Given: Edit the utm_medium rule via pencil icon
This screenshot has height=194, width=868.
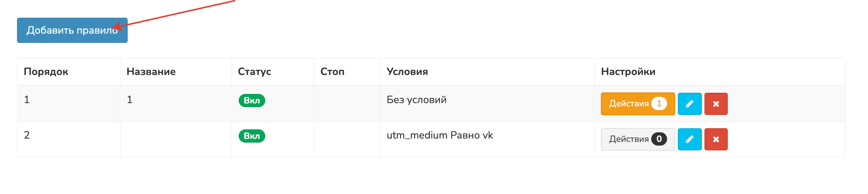Looking at the screenshot, I should coord(689,139).
